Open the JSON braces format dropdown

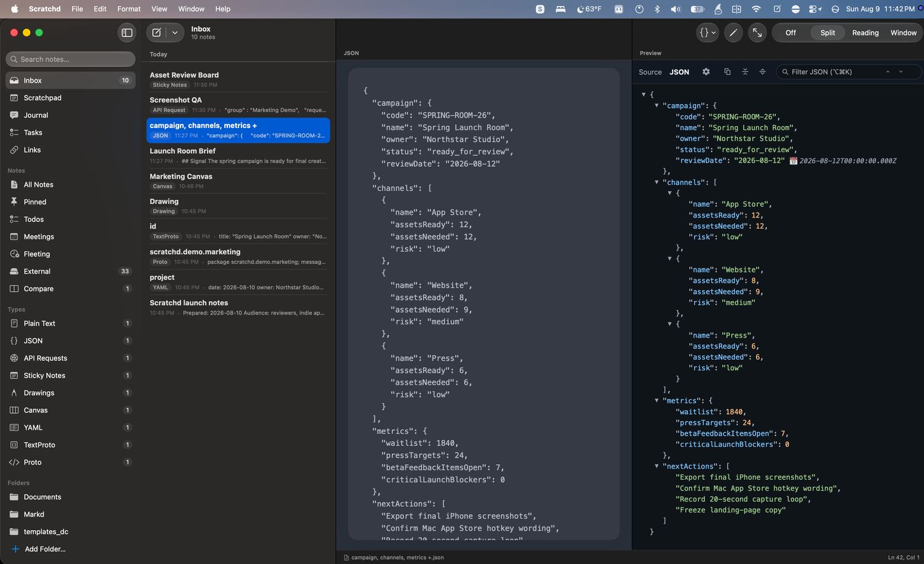pos(707,33)
